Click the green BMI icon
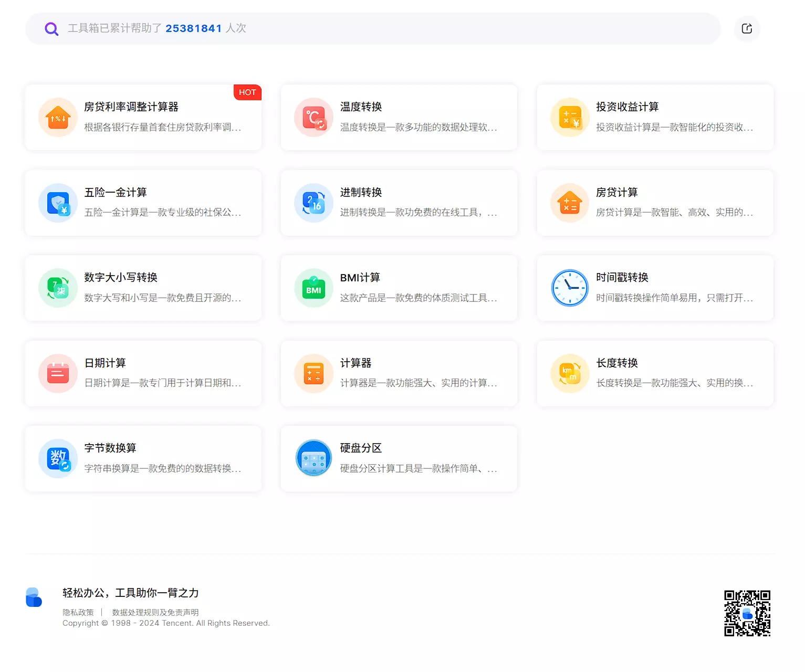 [313, 288]
